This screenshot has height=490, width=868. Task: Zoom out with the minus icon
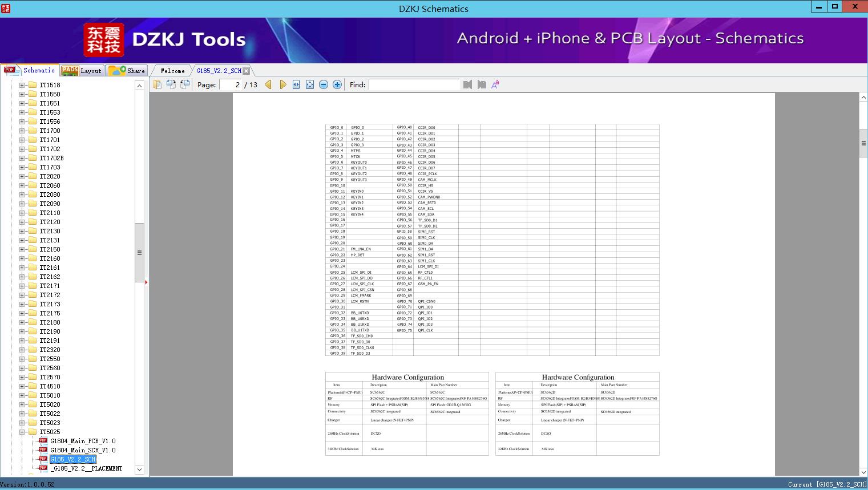click(x=324, y=84)
